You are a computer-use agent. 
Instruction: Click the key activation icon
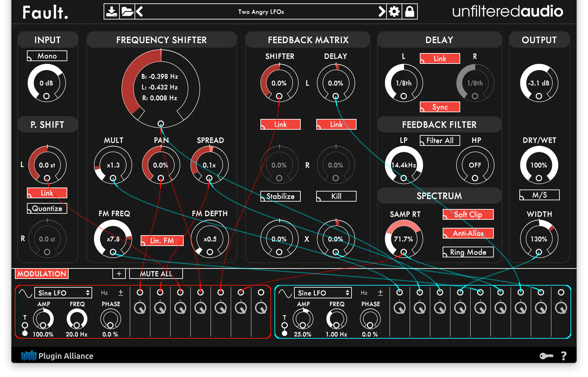(x=546, y=356)
